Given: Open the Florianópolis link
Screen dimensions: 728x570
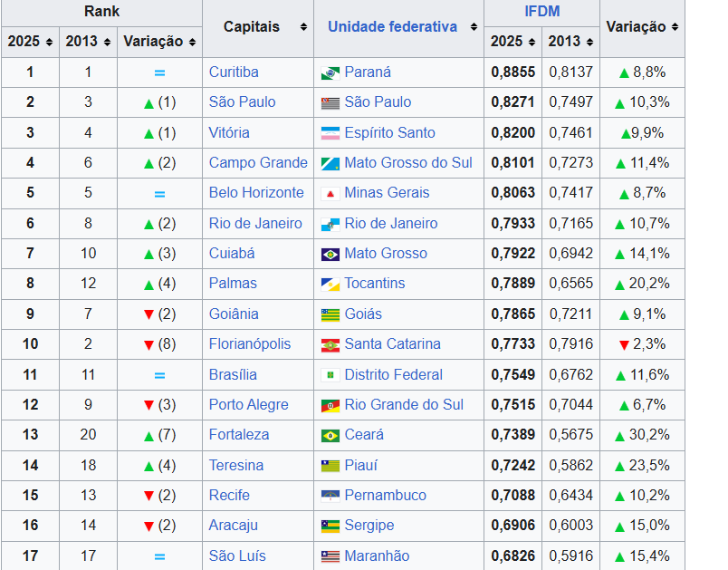Looking at the screenshot, I should [x=250, y=344].
